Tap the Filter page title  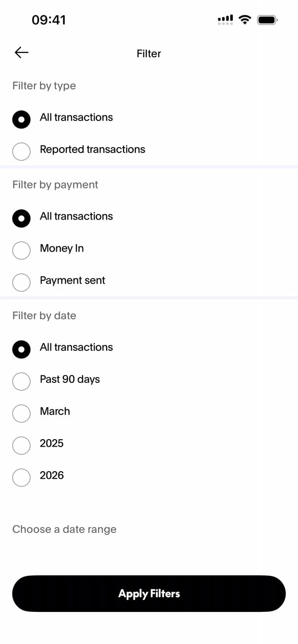149,53
